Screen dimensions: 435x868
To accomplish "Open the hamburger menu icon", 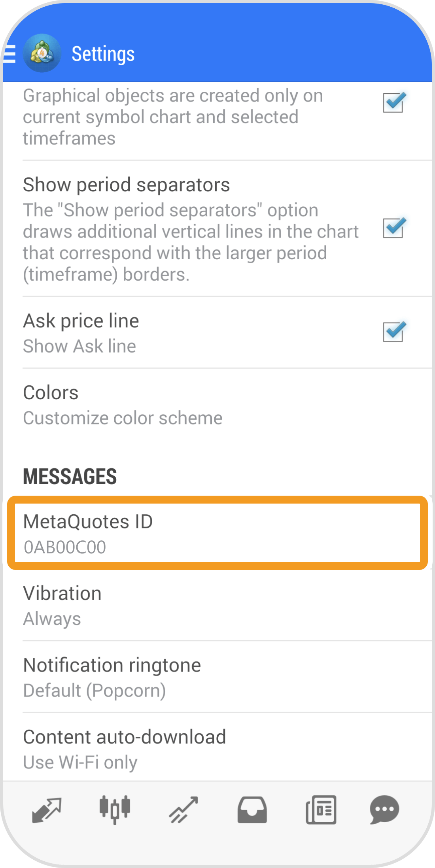I will pyautogui.click(x=9, y=53).
